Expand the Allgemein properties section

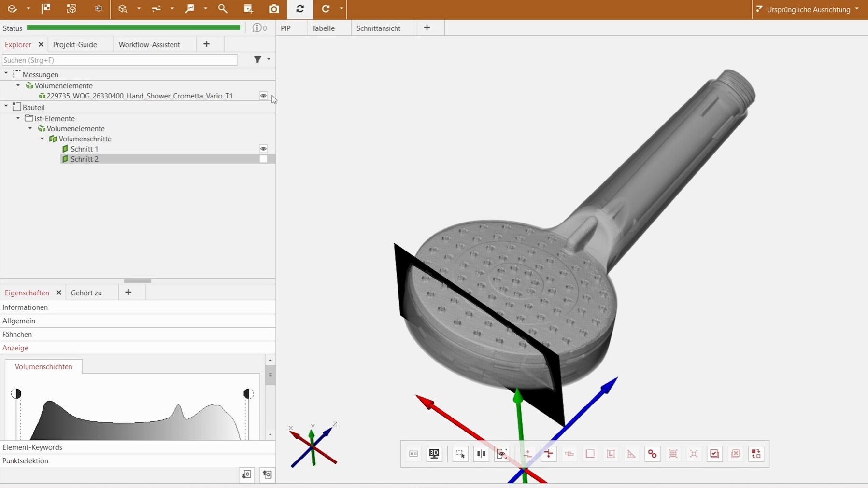138,321
